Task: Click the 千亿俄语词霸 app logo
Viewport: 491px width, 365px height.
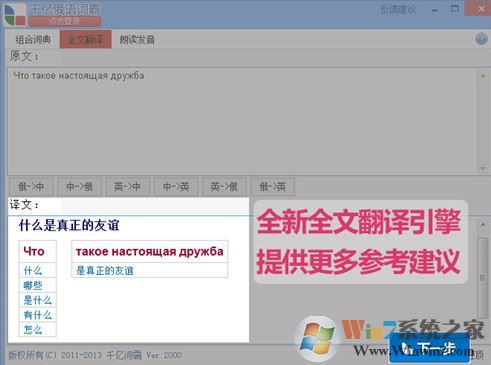Action: coord(15,14)
